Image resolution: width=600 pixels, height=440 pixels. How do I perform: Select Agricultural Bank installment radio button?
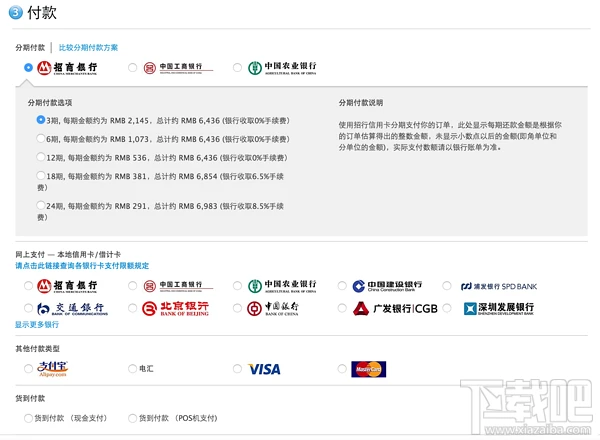click(237, 68)
